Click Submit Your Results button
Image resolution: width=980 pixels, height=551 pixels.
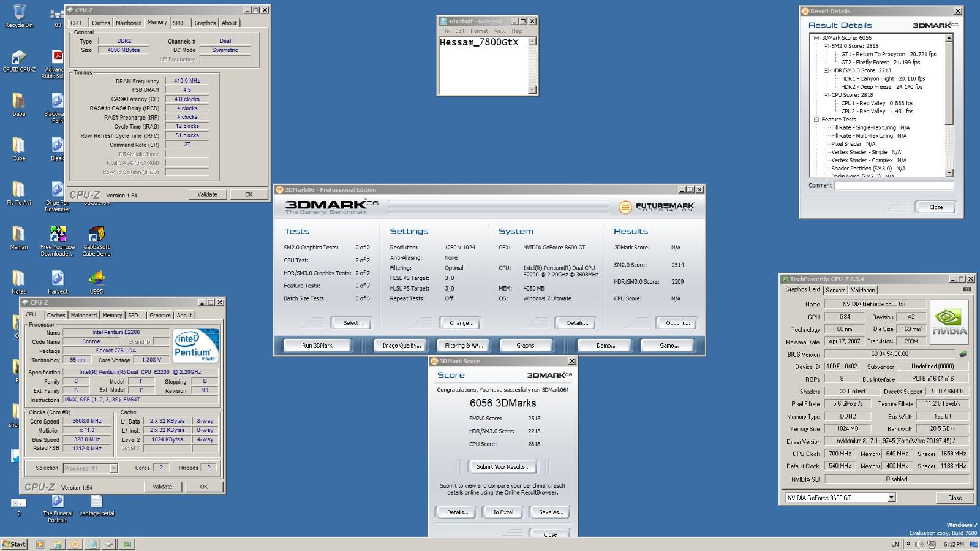point(503,467)
